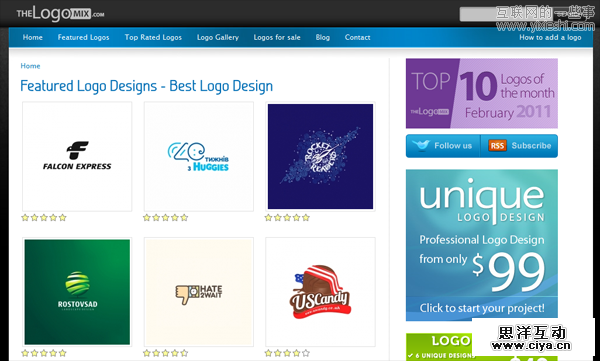Open the Hate 2 Wait logo thumbnail
Viewport: 600px width, 361px height.
[x=199, y=292]
